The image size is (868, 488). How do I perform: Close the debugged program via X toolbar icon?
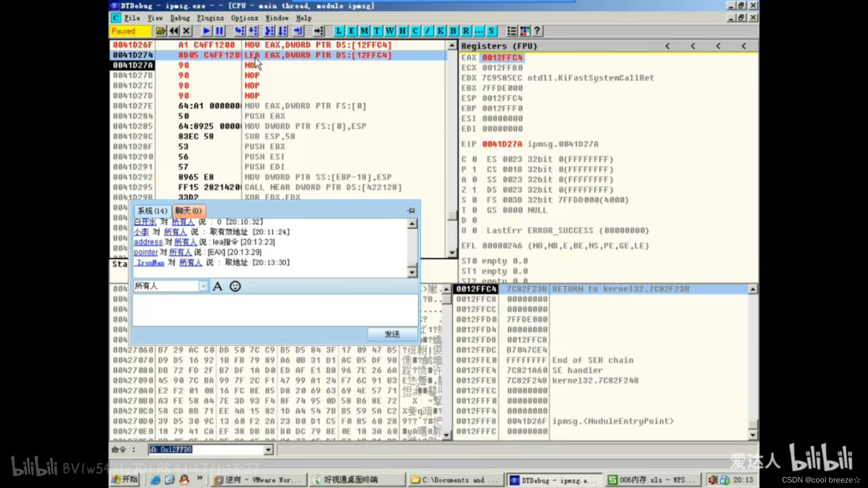[186, 31]
